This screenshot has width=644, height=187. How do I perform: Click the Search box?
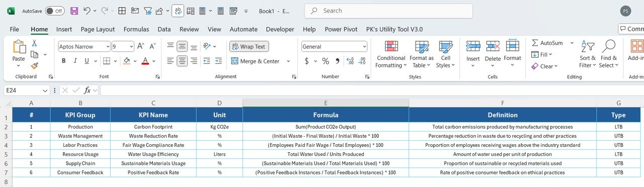pyautogui.click(x=388, y=11)
